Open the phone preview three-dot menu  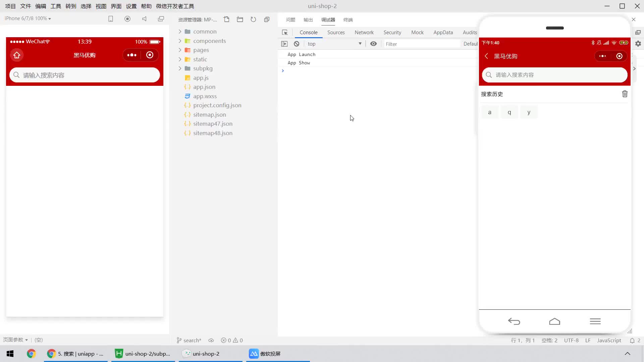(x=602, y=56)
